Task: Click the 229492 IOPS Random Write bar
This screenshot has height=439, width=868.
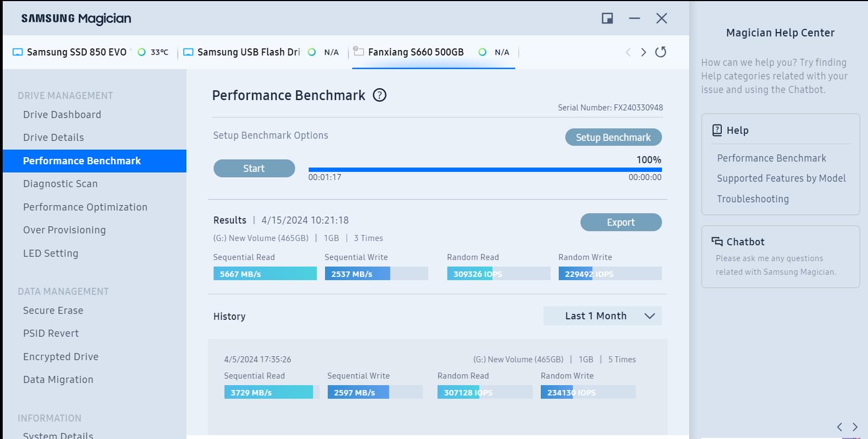Action: 610,274
